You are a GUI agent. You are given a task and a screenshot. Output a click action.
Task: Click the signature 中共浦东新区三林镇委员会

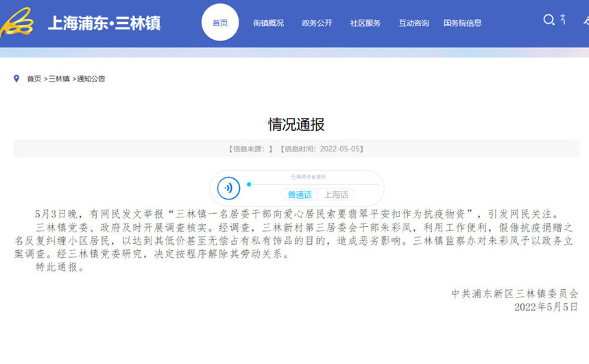pos(515,293)
